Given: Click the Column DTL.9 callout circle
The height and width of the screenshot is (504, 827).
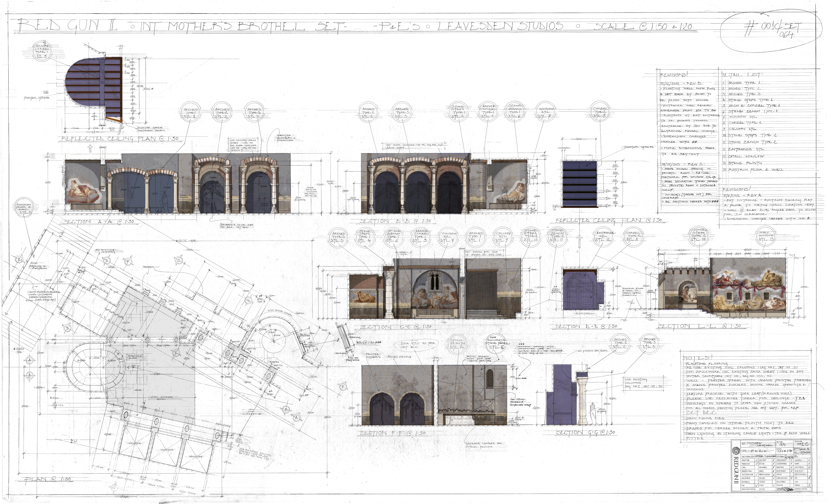Looking at the screenshot, I should point(503,237).
